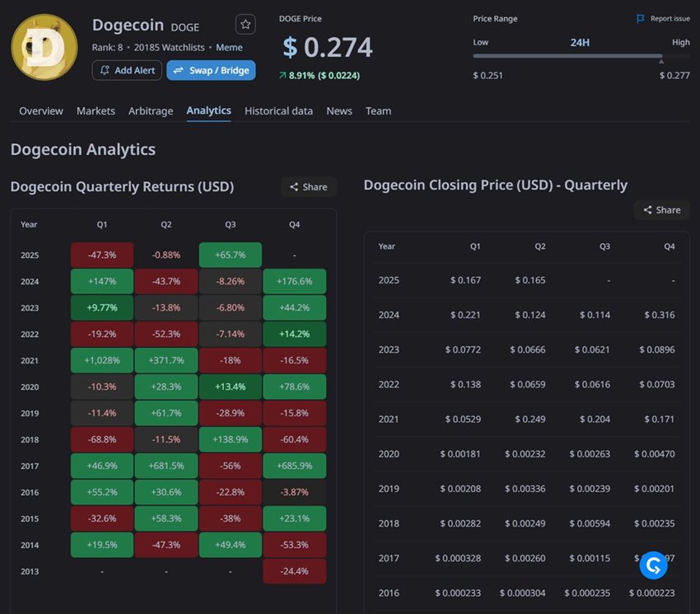The image size is (700, 614).
Task: Click the +49.4% cell for 2014 Q3
Action: point(231,545)
